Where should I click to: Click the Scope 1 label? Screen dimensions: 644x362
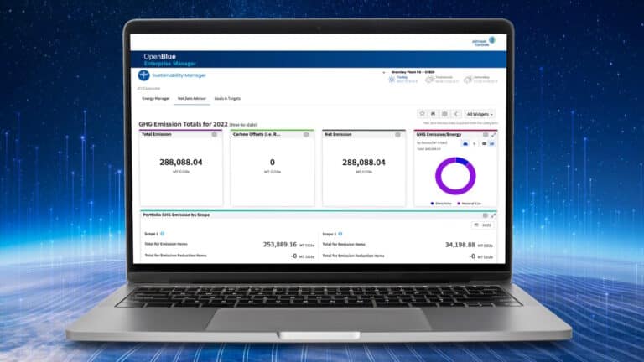152,234
